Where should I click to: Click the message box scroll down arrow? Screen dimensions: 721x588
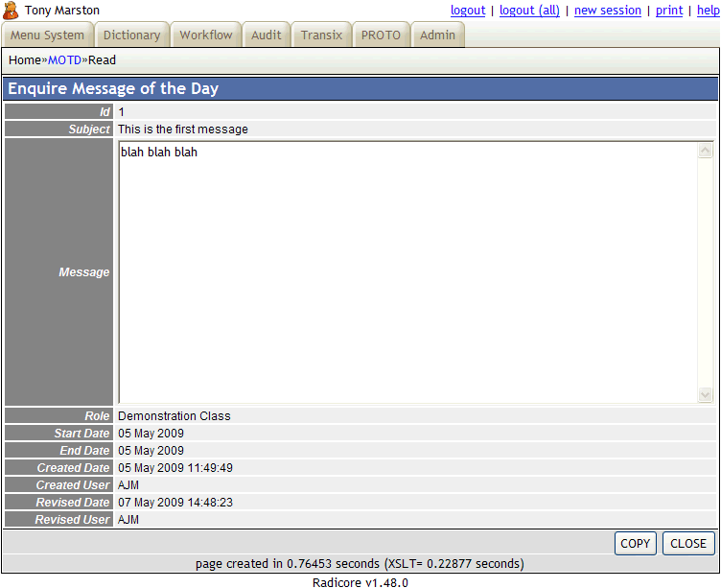[706, 394]
